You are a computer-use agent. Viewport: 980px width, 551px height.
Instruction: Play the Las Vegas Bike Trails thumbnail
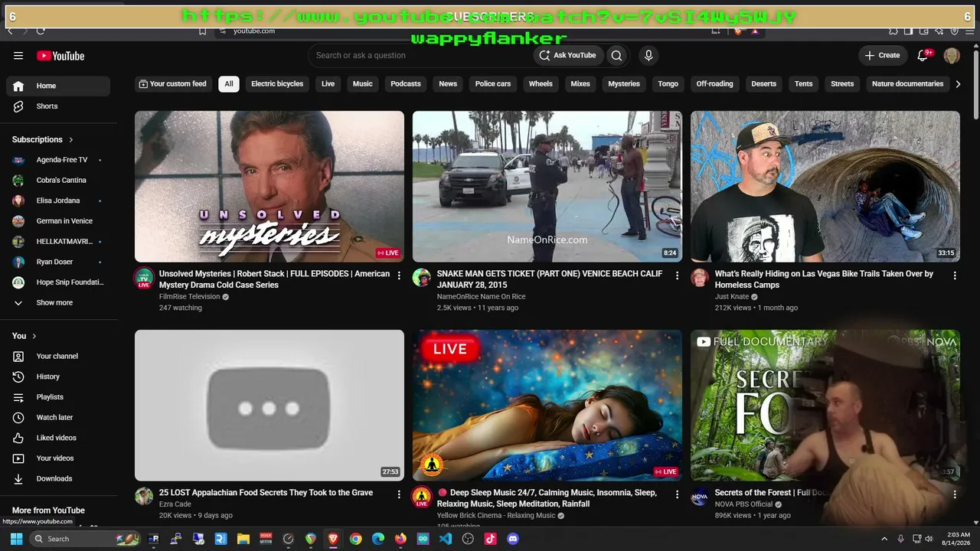(825, 187)
